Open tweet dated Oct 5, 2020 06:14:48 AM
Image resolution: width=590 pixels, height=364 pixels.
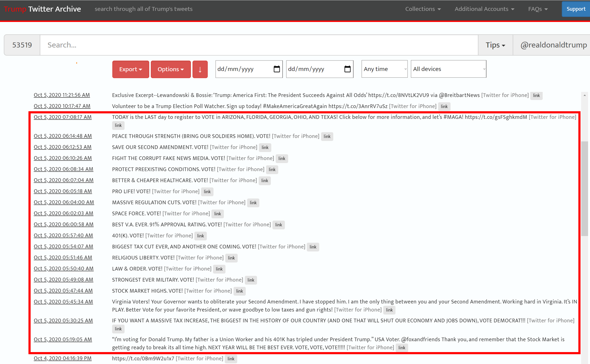point(63,136)
